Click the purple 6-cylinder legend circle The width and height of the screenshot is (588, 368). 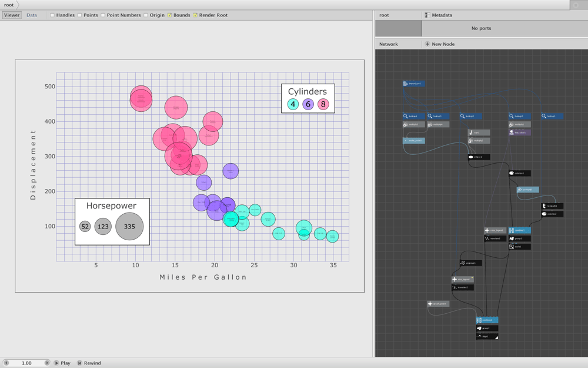tap(308, 104)
